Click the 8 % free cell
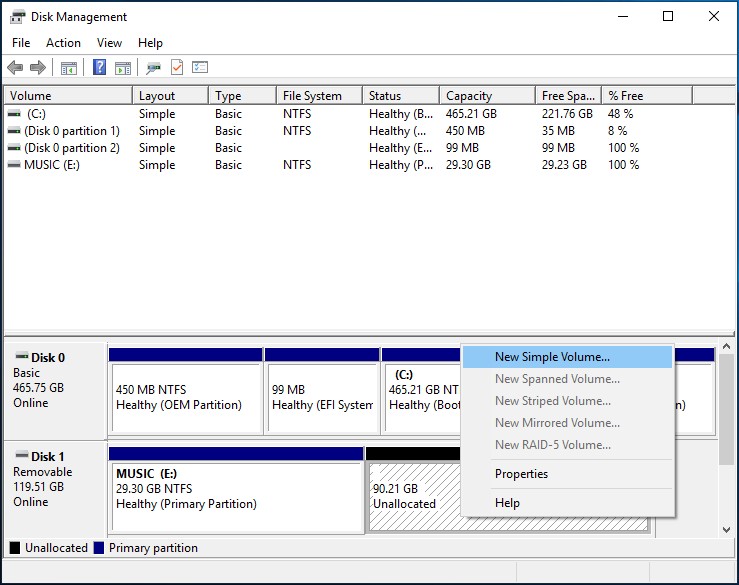739x585 pixels. (x=617, y=131)
